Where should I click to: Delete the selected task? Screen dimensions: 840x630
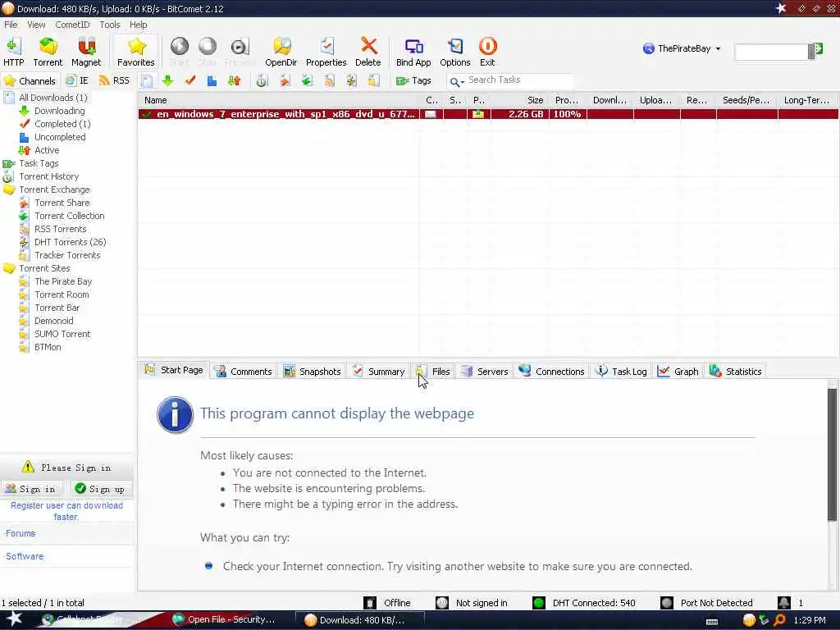[368, 52]
